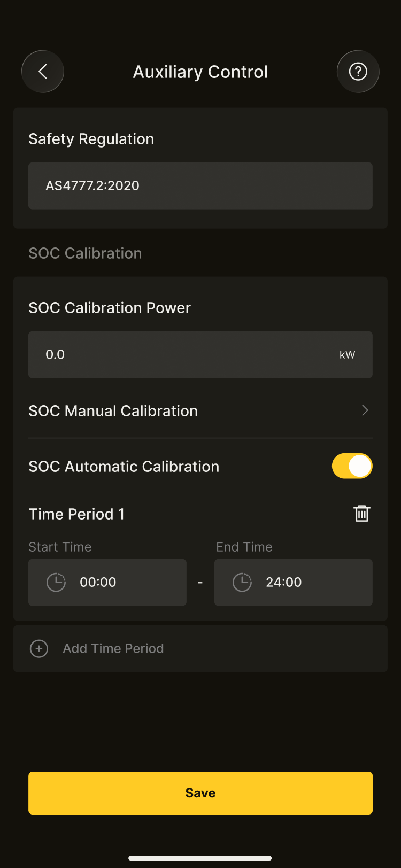Click the Auxiliary Control page title

pos(200,72)
